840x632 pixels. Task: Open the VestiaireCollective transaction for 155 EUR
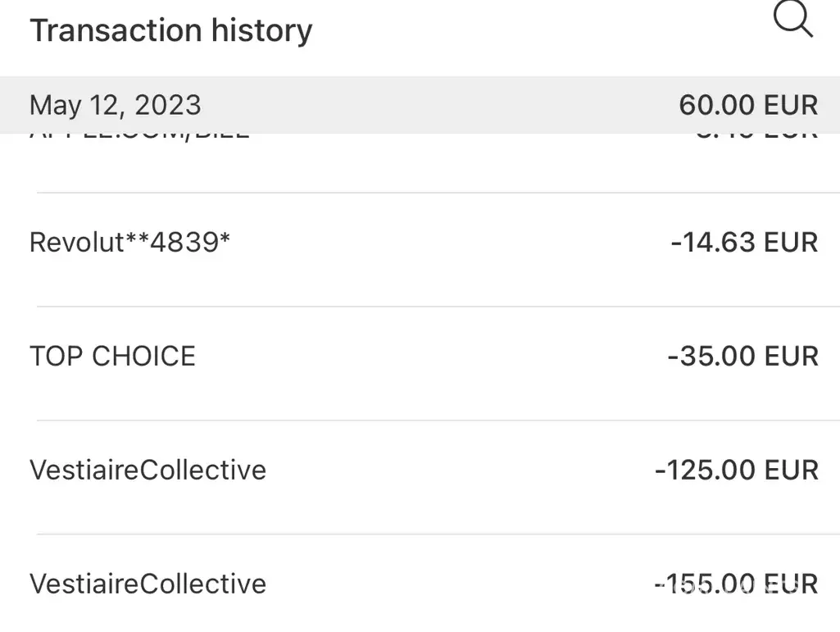[x=148, y=584]
